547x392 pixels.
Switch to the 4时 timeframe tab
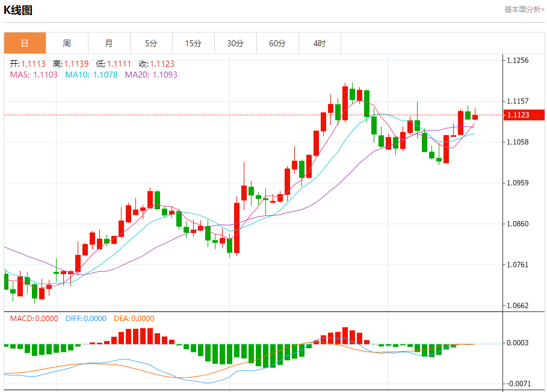[320, 43]
